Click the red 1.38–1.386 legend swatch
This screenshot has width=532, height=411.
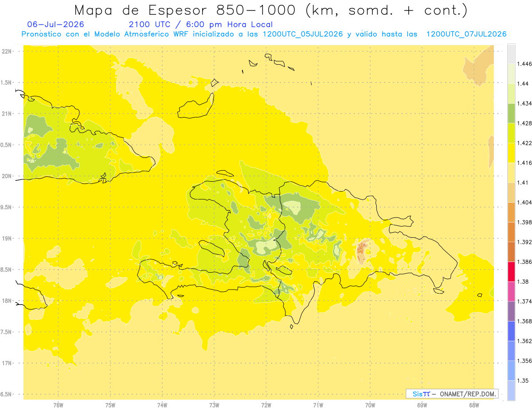pyautogui.click(x=511, y=272)
